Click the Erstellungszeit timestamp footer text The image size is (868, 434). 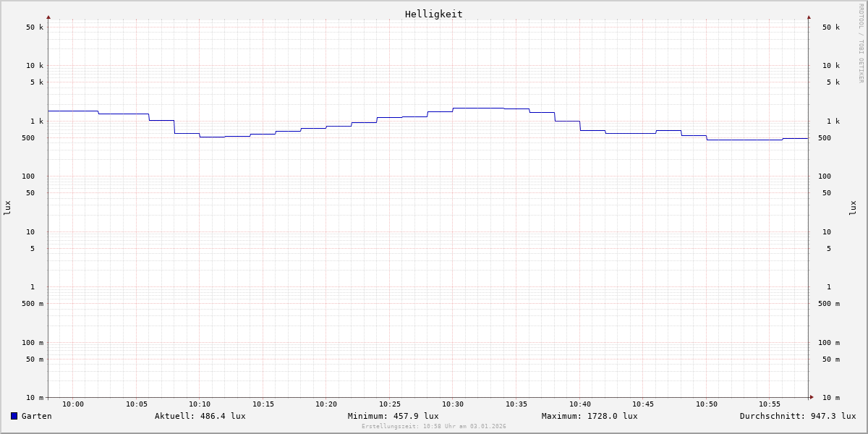[x=433, y=427]
